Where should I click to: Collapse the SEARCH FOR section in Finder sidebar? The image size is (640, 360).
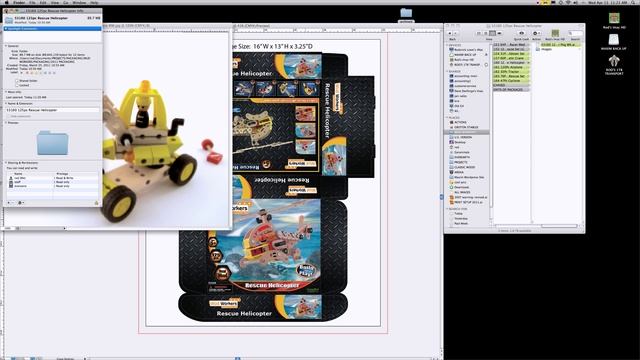pos(447,209)
